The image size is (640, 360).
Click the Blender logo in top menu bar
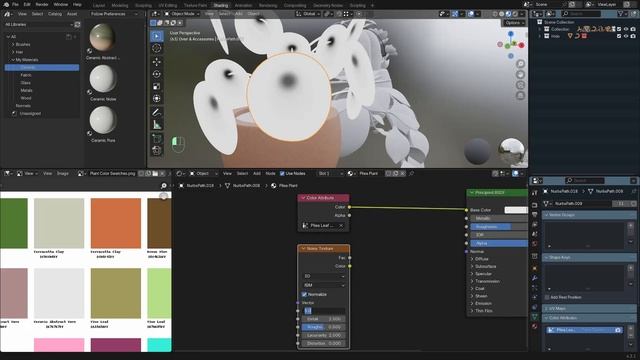[x=6, y=4]
